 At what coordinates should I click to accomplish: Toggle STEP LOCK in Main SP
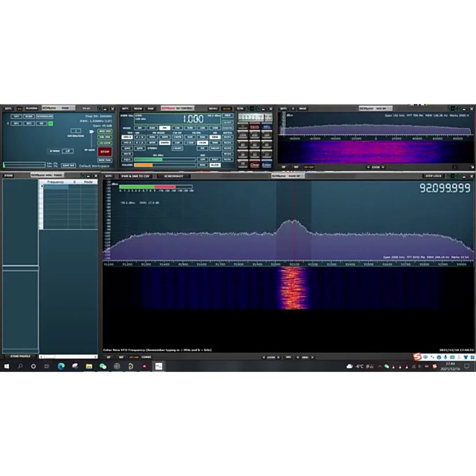(x=433, y=176)
